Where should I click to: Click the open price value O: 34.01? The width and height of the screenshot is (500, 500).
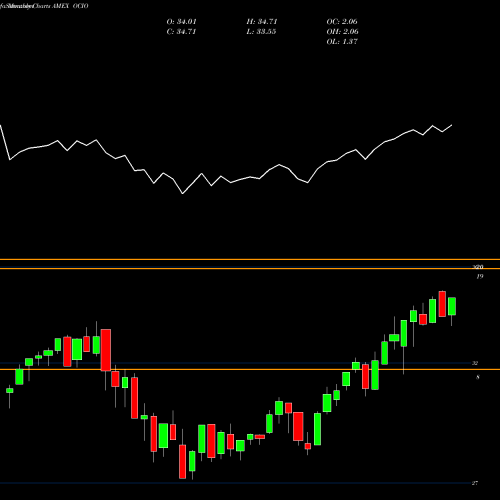(181, 22)
